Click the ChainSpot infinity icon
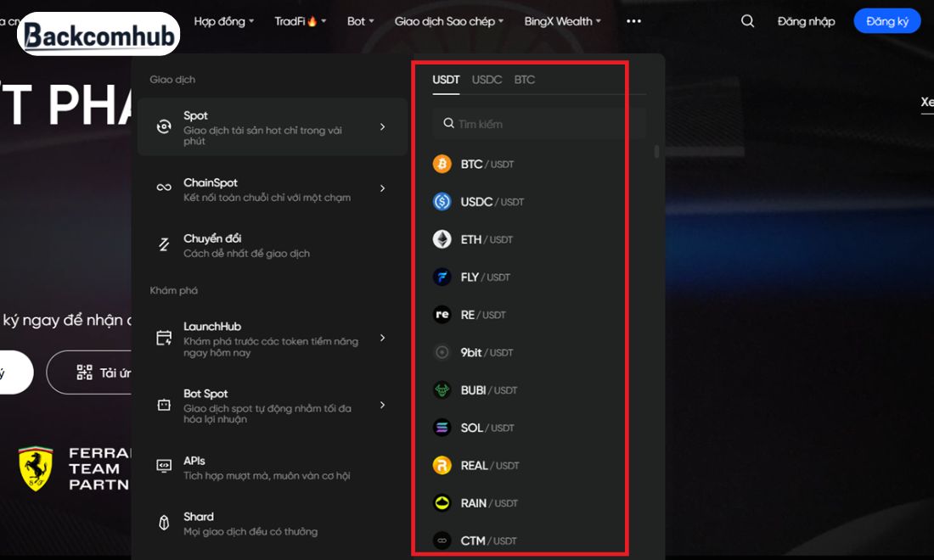 [164, 188]
